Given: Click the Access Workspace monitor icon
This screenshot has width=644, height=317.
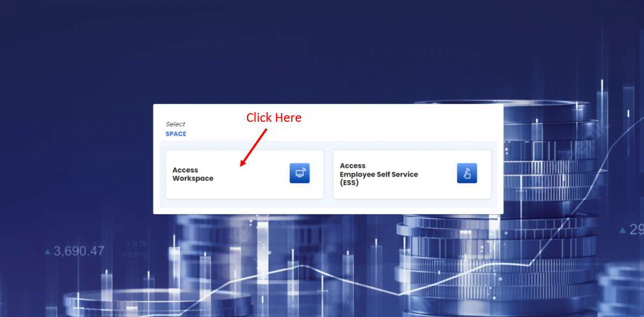Looking at the screenshot, I should point(299,173).
